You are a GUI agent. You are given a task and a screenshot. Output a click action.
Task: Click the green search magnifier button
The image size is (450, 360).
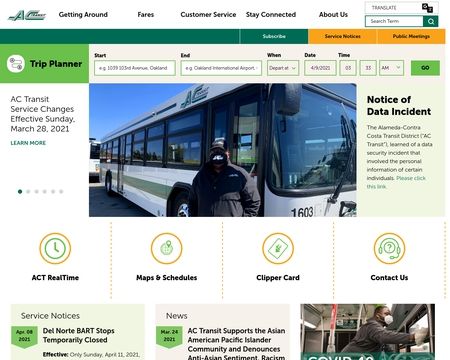pos(431,21)
